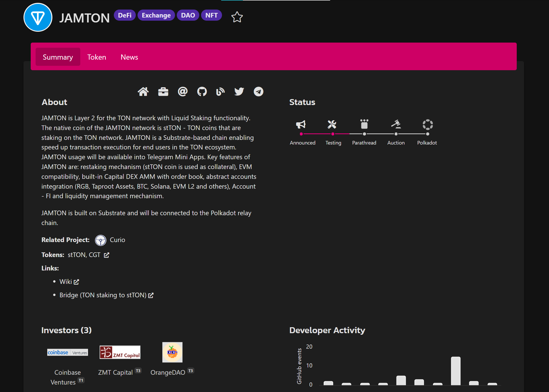
Task: Click the Developer Activity heading
Action: click(x=327, y=330)
